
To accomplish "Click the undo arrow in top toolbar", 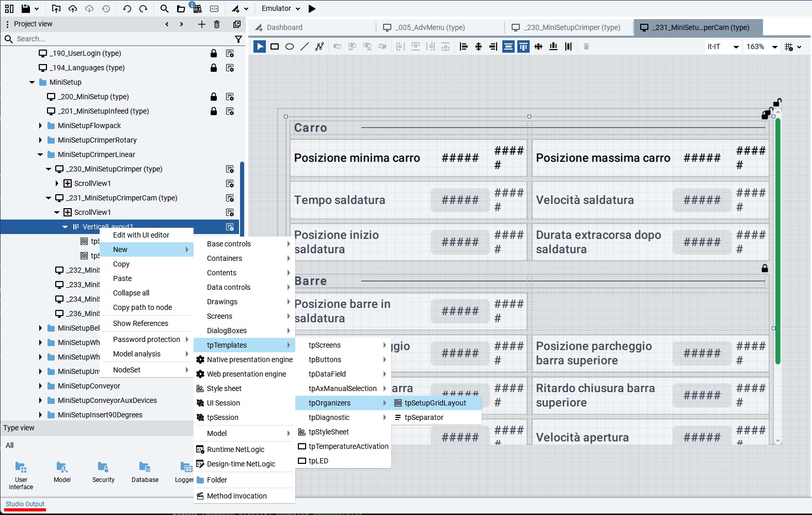I will click(x=127, y=9).
